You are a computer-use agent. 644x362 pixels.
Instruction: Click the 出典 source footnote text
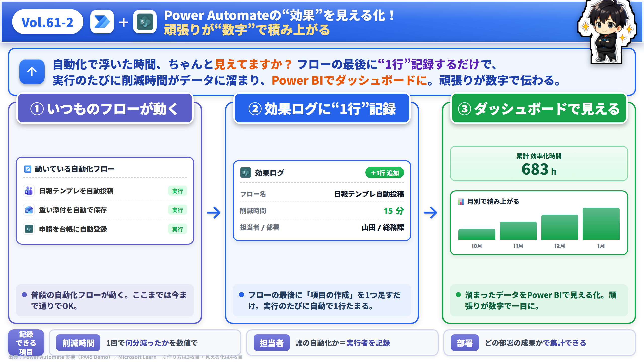coord(125,357)
